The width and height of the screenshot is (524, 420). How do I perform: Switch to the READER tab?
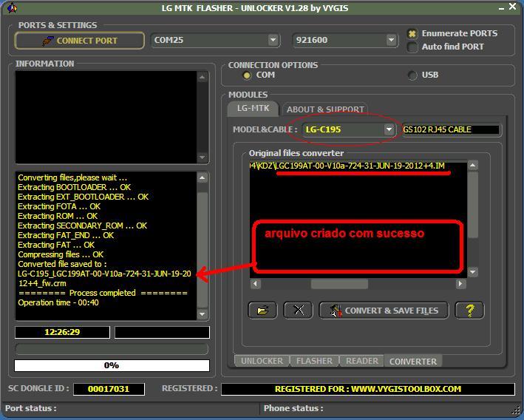tap(362, 361)
